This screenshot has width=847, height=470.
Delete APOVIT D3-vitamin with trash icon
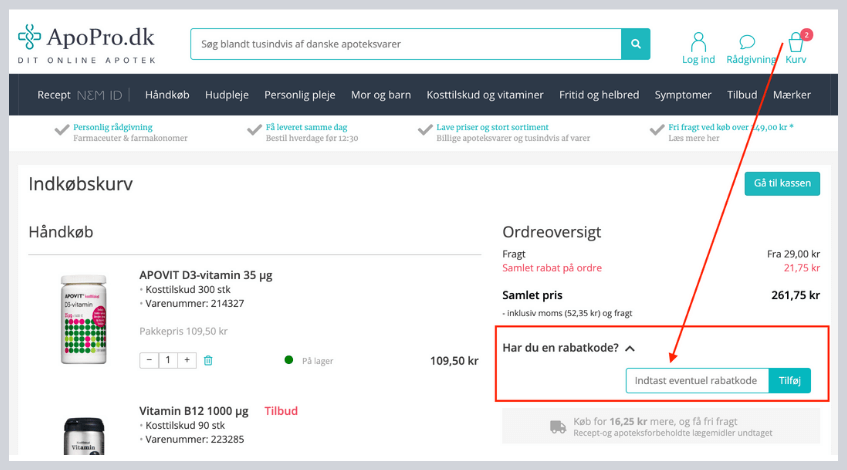click(x=208, y=360)
